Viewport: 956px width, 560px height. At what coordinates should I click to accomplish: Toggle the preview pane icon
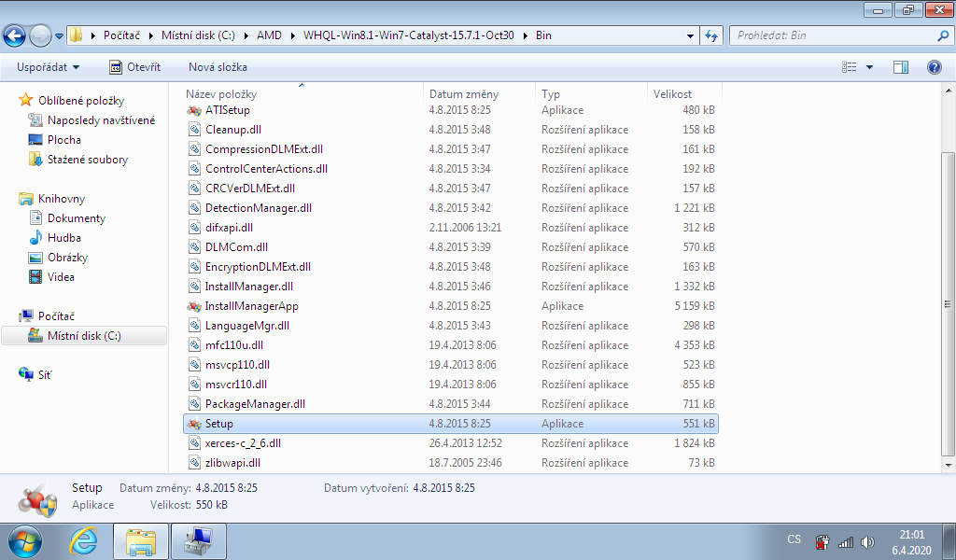point(901,67)
